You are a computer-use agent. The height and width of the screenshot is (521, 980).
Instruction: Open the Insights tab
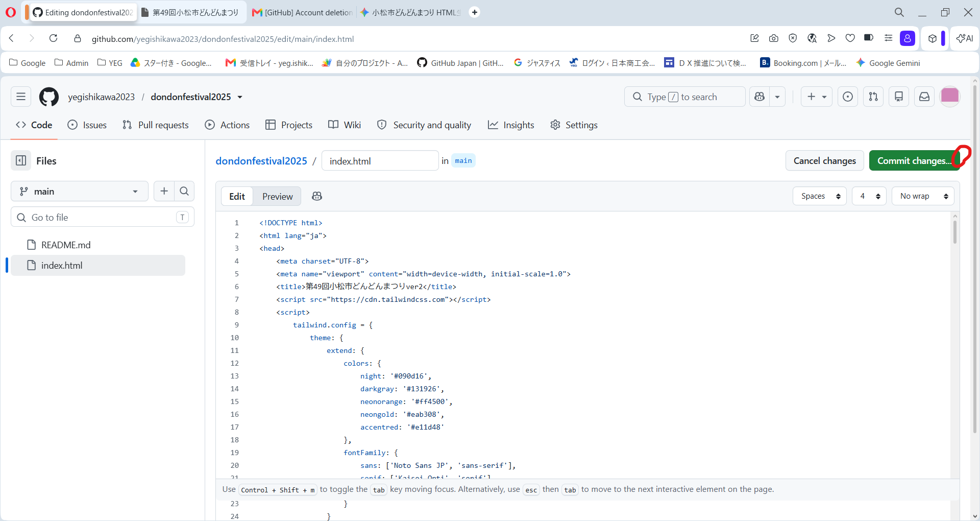[x=511, y=125]
